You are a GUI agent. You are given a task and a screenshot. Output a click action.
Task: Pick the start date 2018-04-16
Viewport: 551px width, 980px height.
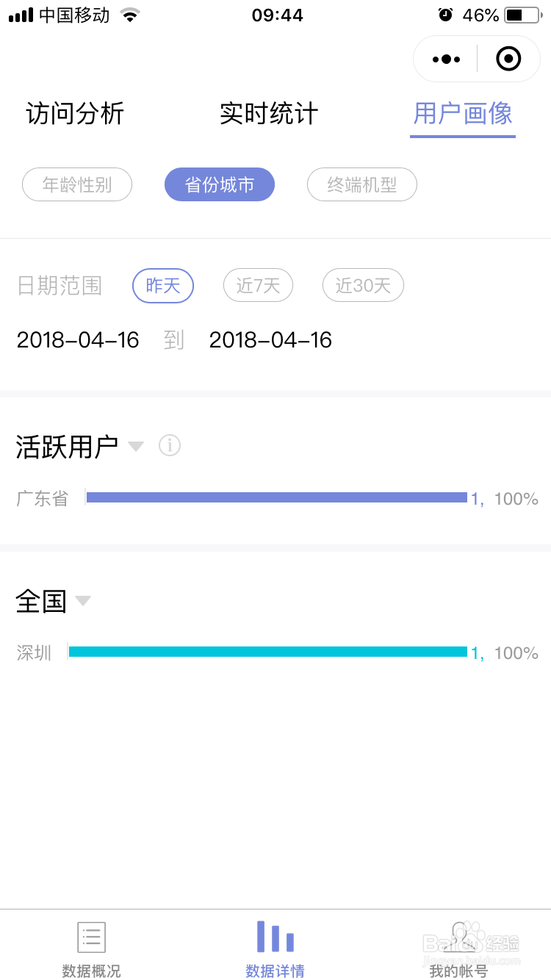[x=78, y=340]
